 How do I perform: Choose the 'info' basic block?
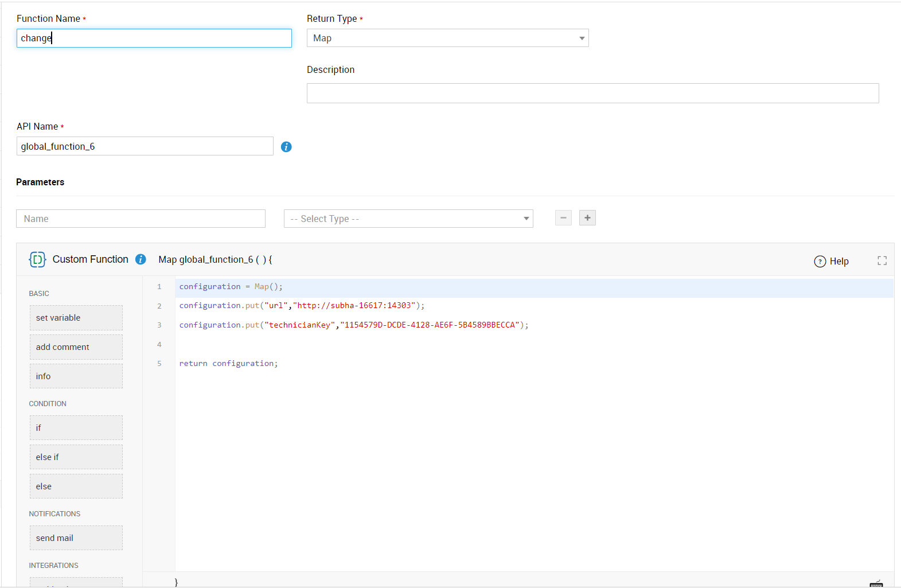pos(76,376)
